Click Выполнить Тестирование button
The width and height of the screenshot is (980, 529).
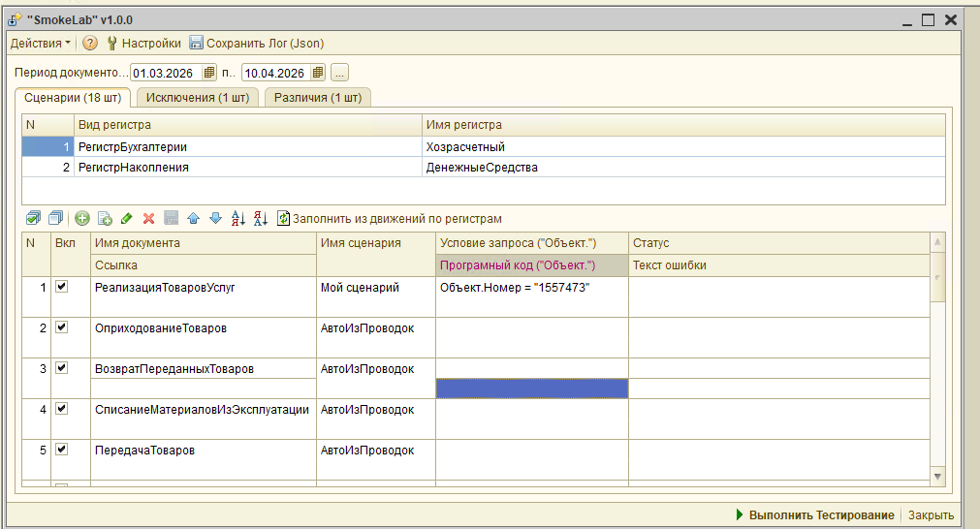(814, 515)
